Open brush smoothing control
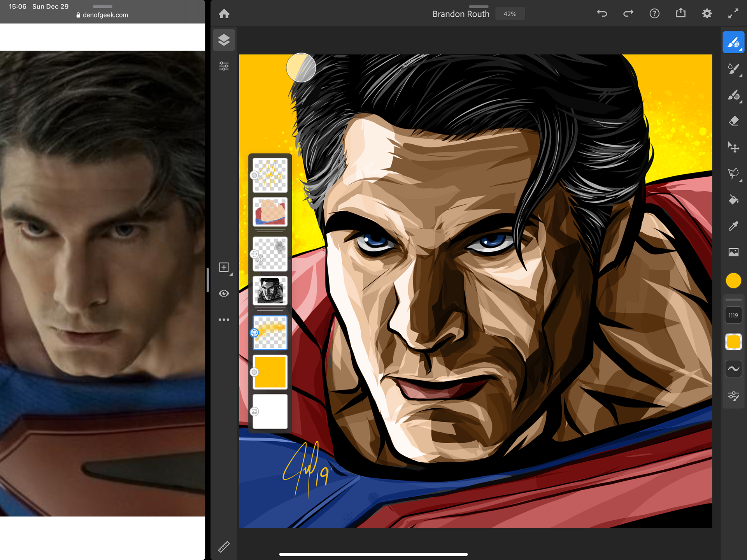 tap(733, 369)
